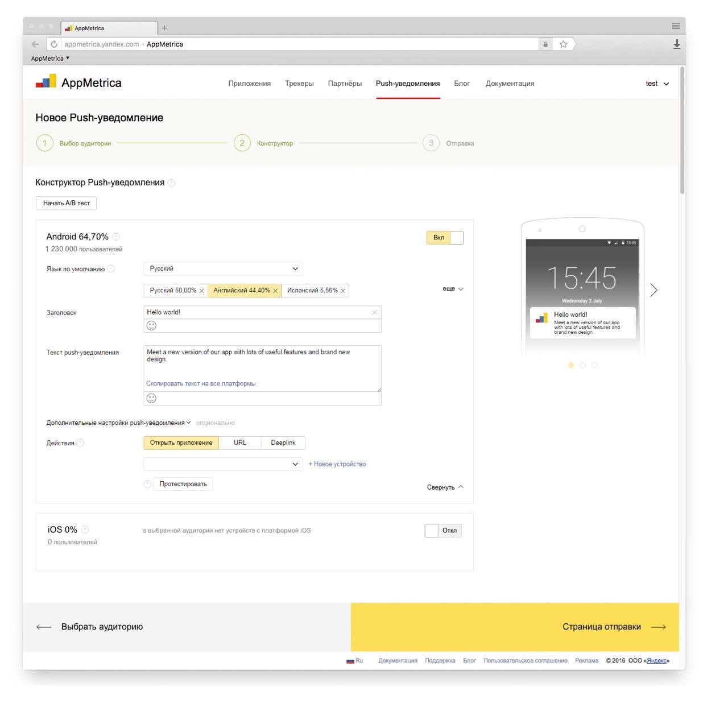The image size is (728, 716).
Task: Click the browser downloads arrow icon
Action: pos(676,44)
